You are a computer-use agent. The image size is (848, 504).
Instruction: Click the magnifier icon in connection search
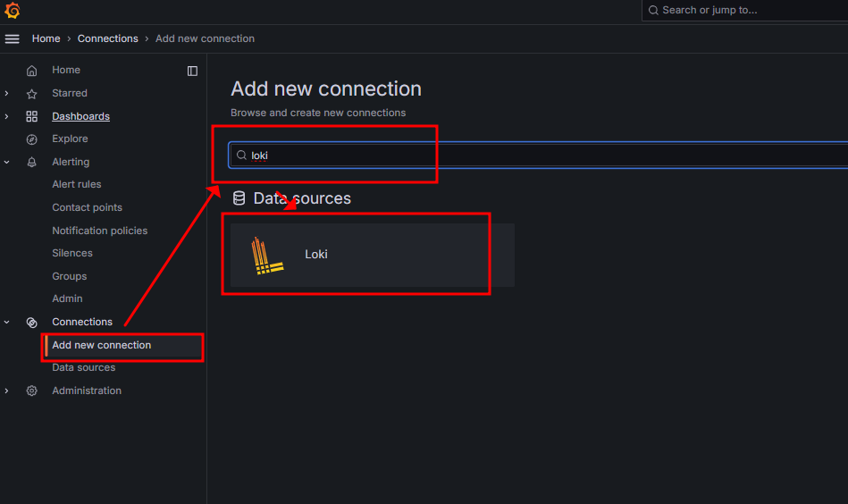(x=241, y=155)
